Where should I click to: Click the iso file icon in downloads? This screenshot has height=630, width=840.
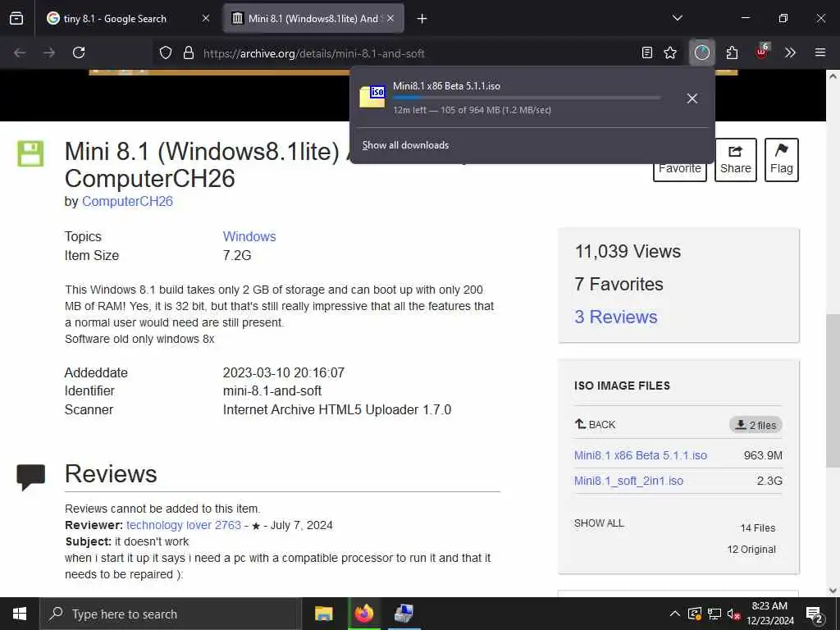(x=373, y=97)
